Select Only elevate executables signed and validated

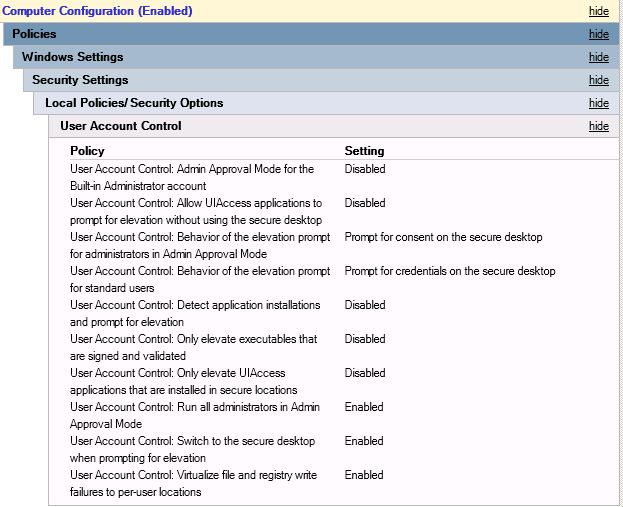click(193, 347)
